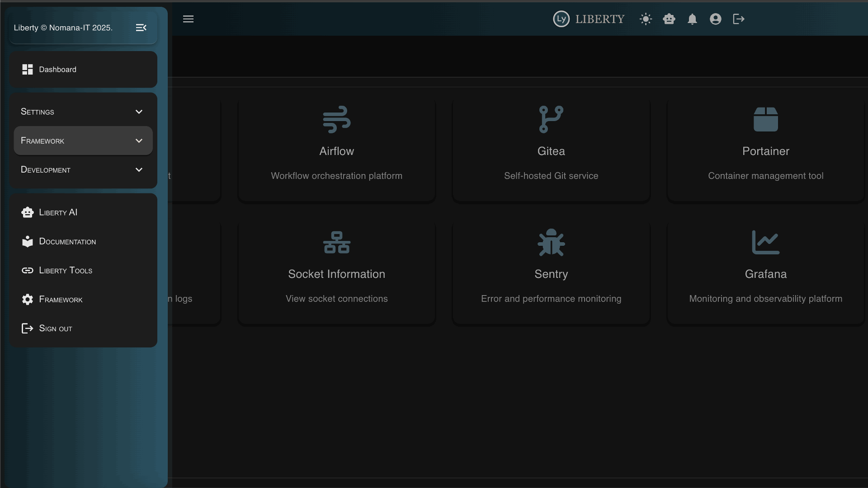Click the Sentry bug icon
The height and width of the screenshot is (488, 868).
coord(551,243)
